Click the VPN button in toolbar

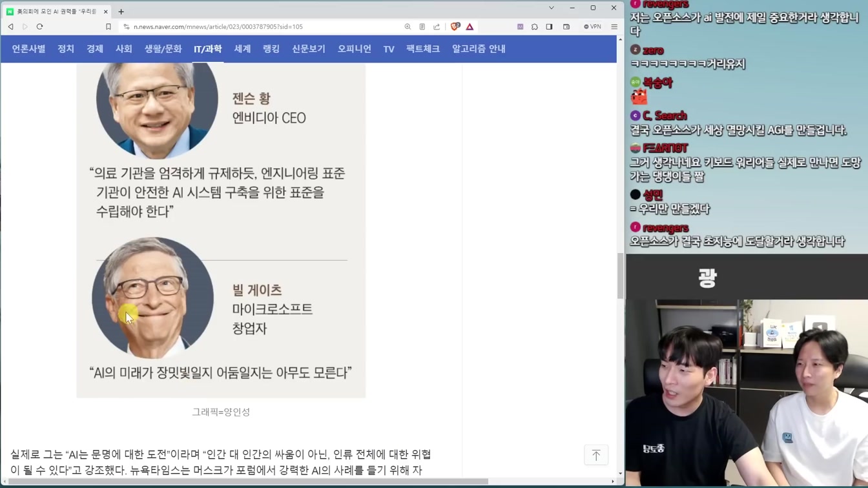(592, 26)
